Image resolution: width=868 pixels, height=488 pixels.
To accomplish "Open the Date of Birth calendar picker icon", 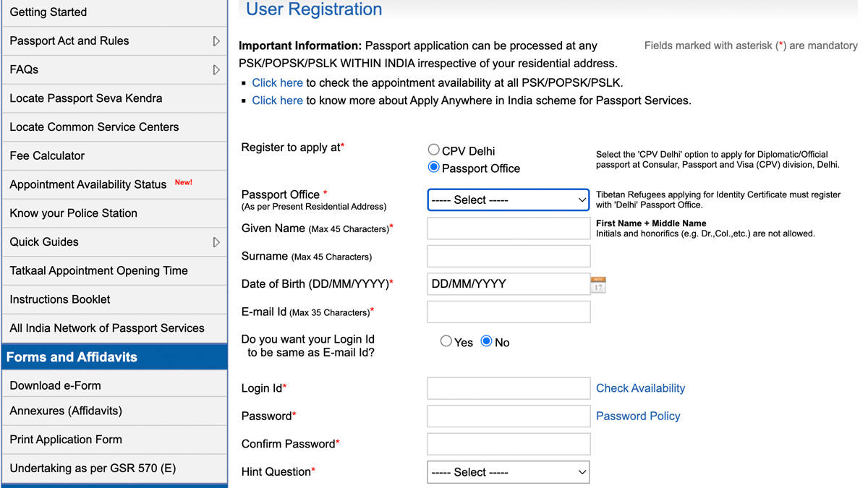I will 598,284.
